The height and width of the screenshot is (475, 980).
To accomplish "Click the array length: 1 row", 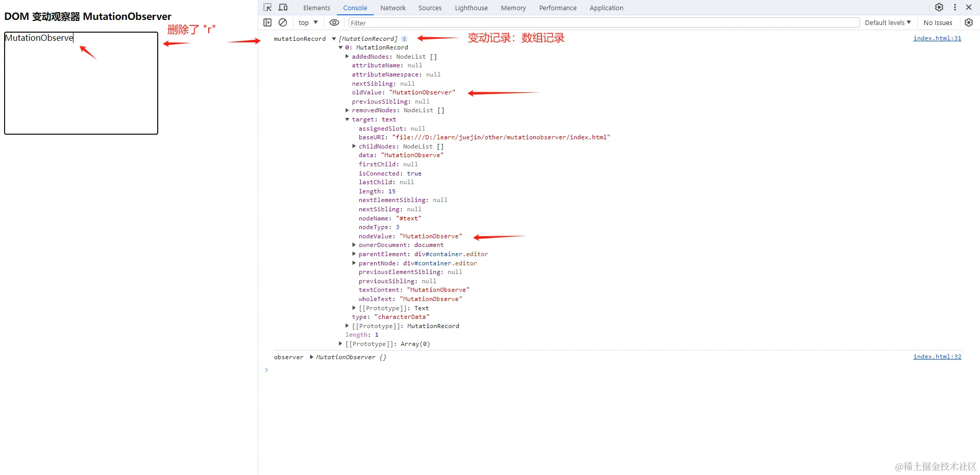I will tap(362, 335).
